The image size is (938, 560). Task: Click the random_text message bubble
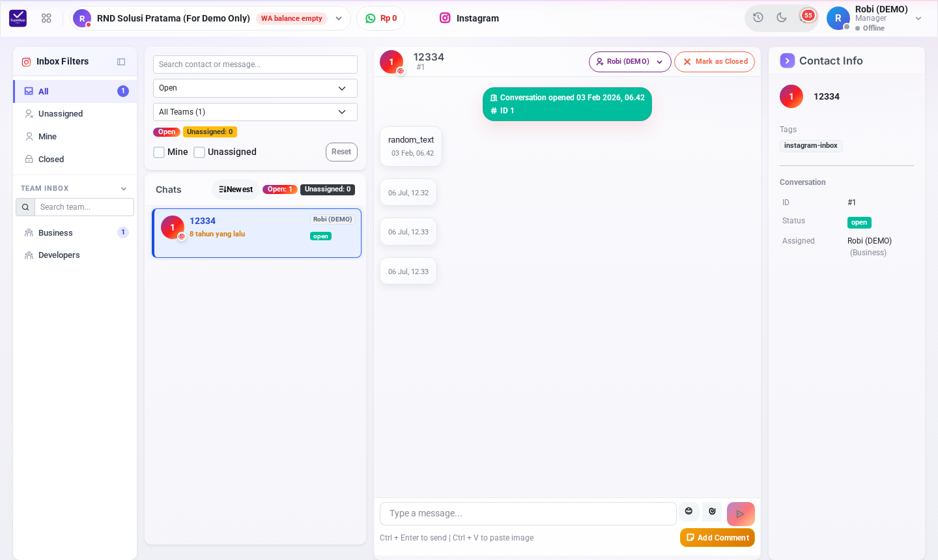[x=411, y=147]
